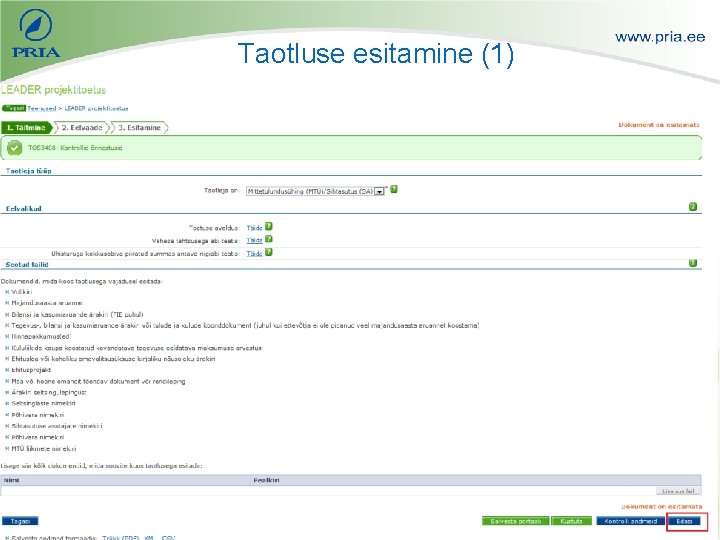The image size is (720, 540).
Task: Click the Täida link for Taotluse avaldus
Action: click(x=254, y=228)
